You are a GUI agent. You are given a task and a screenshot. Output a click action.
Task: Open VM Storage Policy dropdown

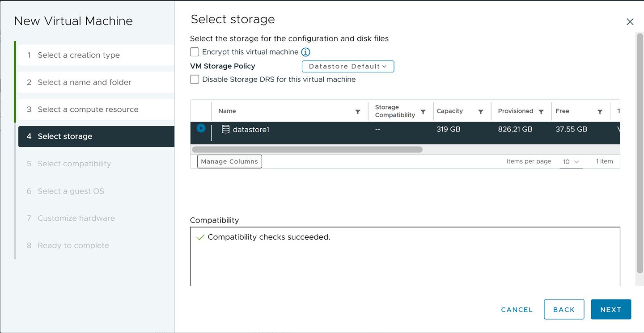click(347, 66)
